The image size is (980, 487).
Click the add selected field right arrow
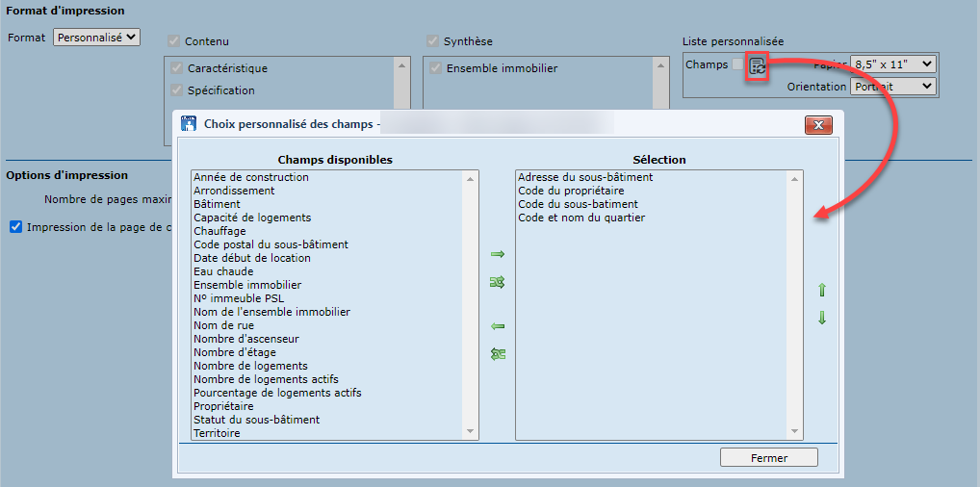point(498,254)
